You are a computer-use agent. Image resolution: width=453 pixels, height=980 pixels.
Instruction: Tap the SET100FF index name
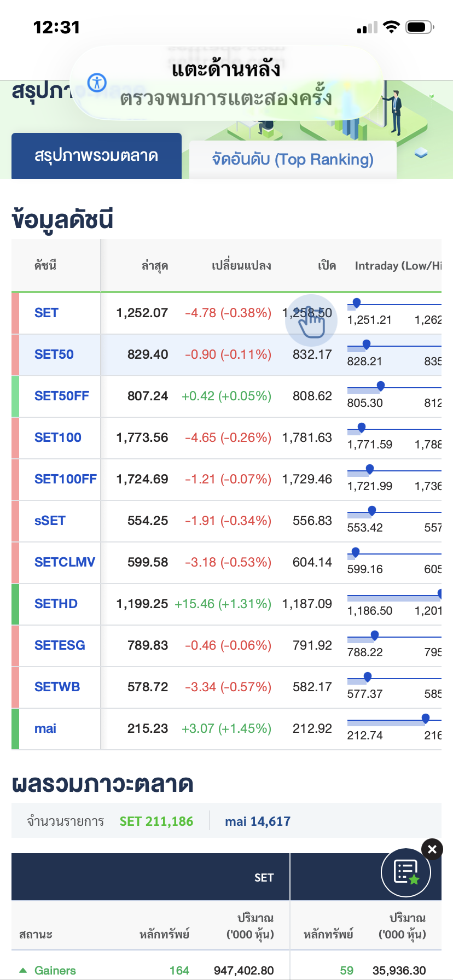65,479
